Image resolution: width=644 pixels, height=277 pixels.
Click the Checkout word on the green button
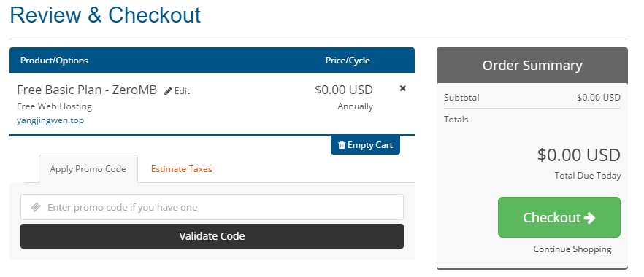[x=552, y=217]
